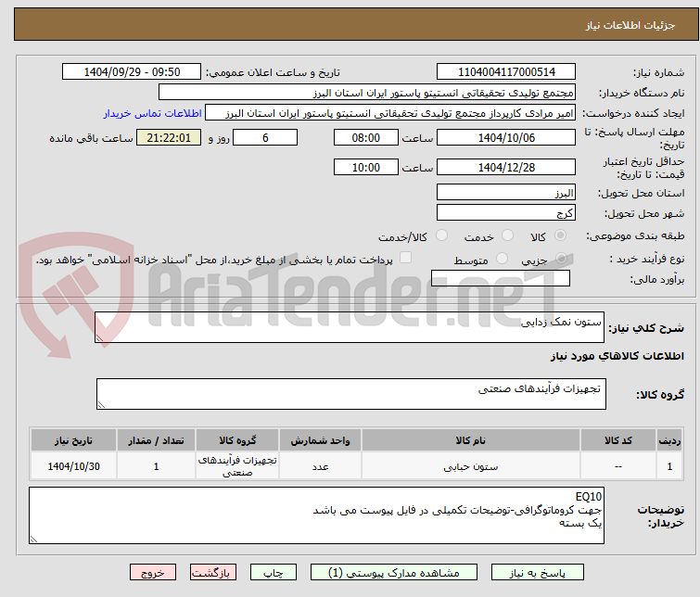700x597 pixels.
Task: Click the remaining days field showing 6
Action: 265,137
